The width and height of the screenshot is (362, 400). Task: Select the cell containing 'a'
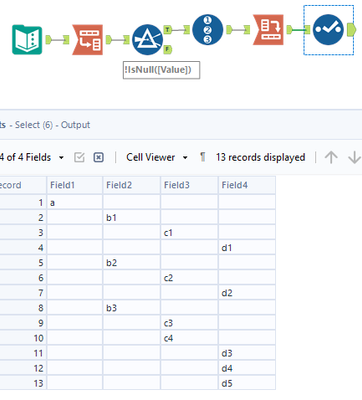click(x=75, y=203)
